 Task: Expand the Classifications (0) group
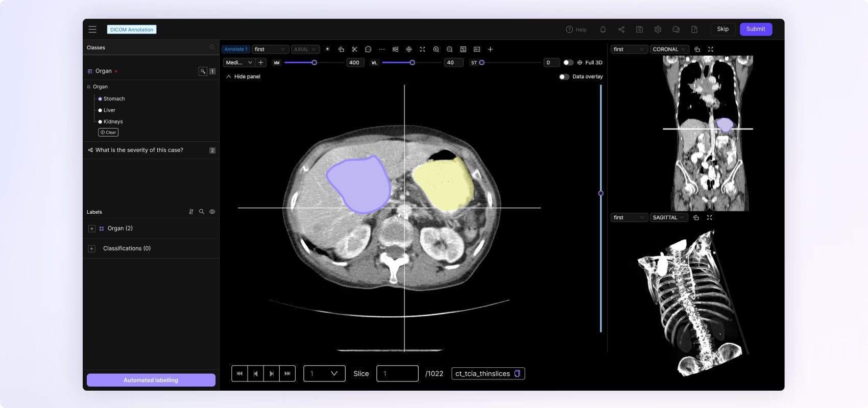pos(91,249)
